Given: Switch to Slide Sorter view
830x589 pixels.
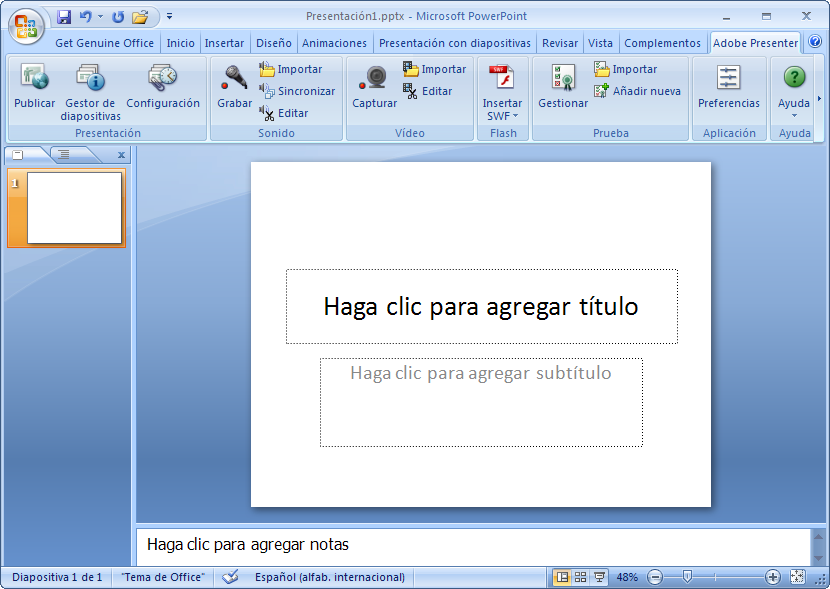Looking at the screenshot, I should point(581,577).
